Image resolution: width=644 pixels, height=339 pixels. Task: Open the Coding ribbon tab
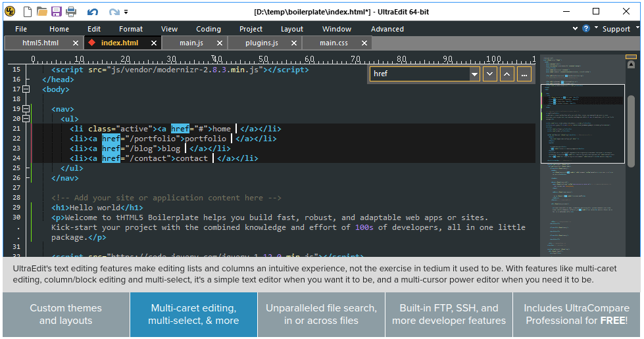click(209, 29)
